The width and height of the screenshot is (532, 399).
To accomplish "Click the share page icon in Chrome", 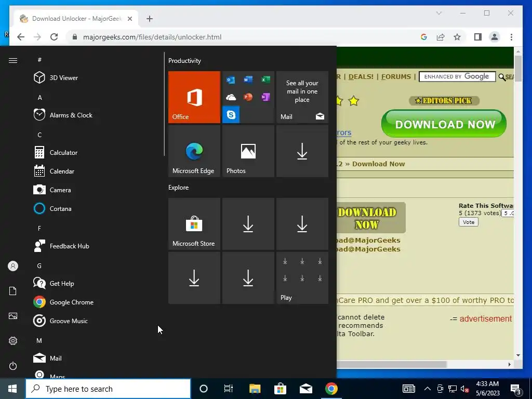I will (441, 37).
